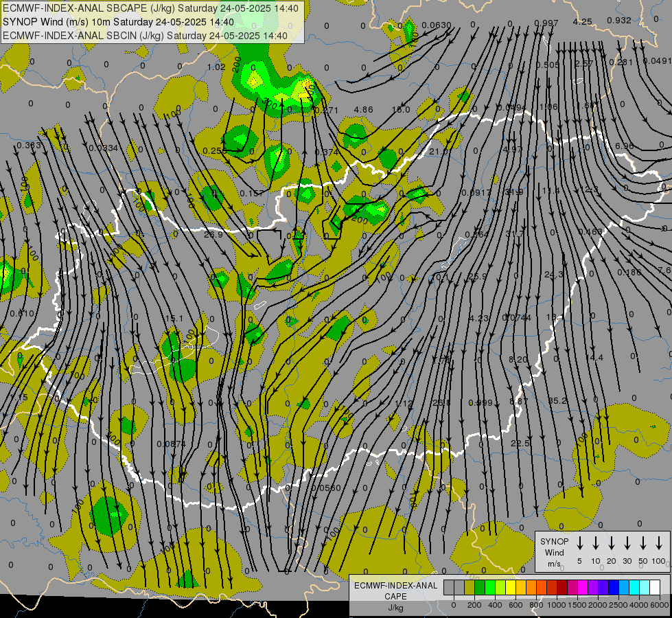672x618 pixels.
Task: Pick the pale cyan swatch right of 4000
Action: (x=644, y=587)
